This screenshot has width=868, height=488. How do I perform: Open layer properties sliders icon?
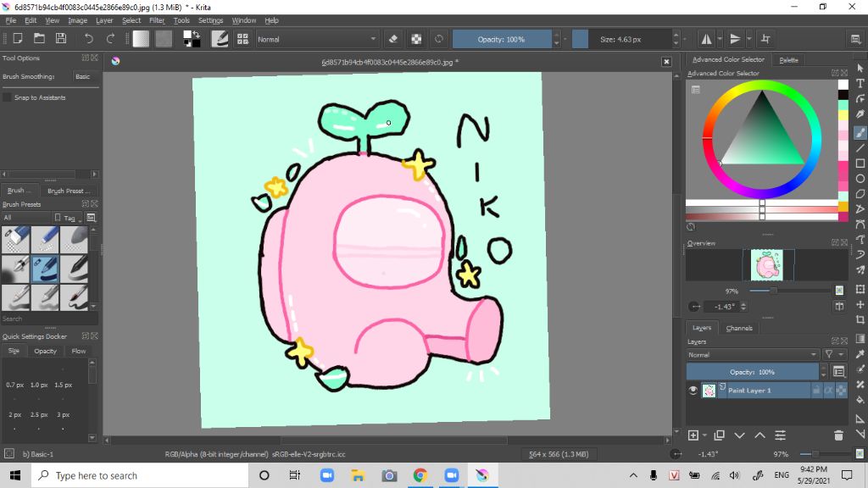pos(780,435)
